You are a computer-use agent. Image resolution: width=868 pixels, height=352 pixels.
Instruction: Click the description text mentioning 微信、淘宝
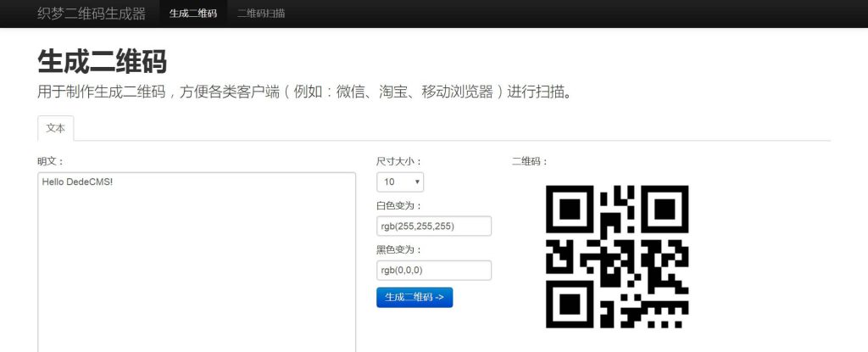click(305, 92)
